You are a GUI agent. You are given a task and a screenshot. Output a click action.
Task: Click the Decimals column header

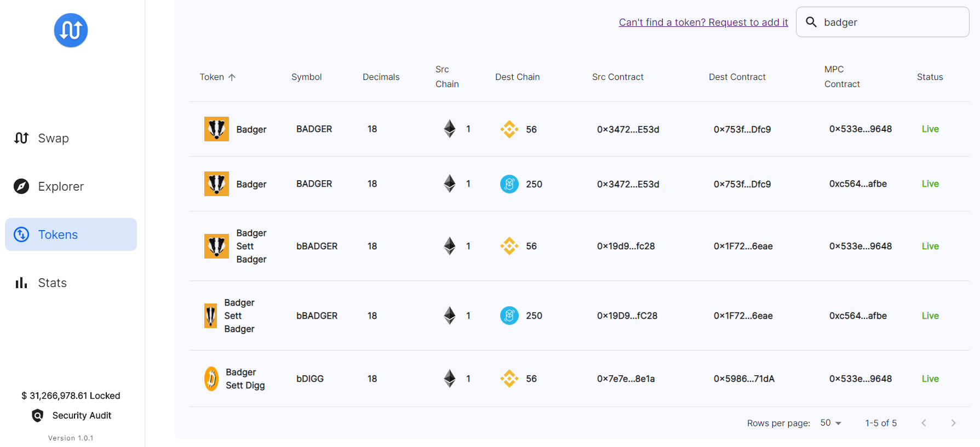381,77
